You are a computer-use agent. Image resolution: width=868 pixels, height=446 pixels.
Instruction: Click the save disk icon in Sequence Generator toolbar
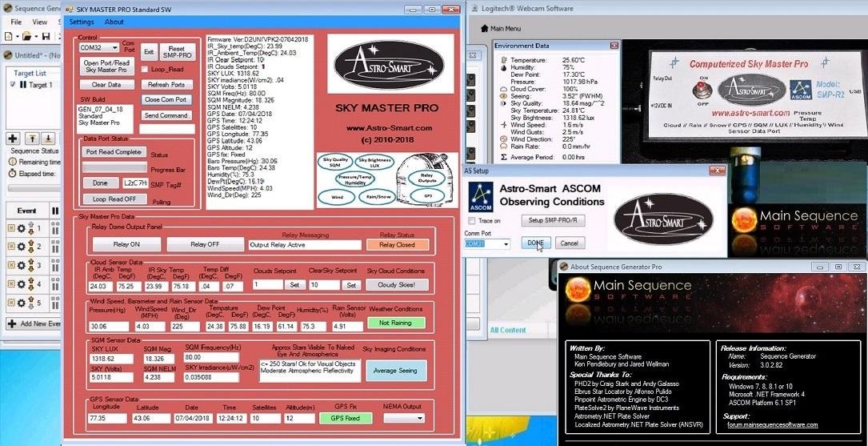coord(46,37)
